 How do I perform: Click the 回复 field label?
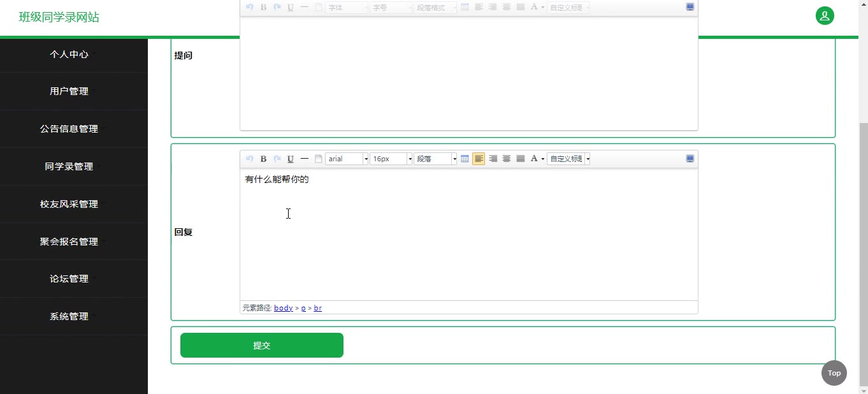click(184, 232)
